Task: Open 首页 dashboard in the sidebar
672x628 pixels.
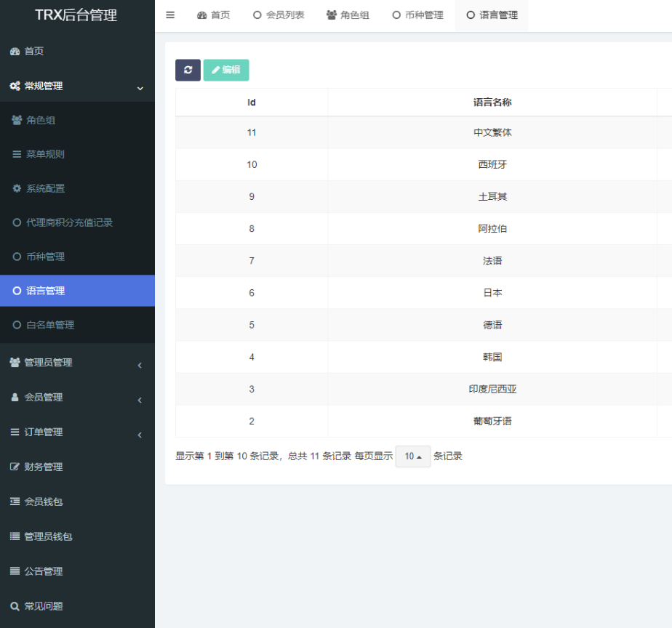Action: click(x=33, y=51)
